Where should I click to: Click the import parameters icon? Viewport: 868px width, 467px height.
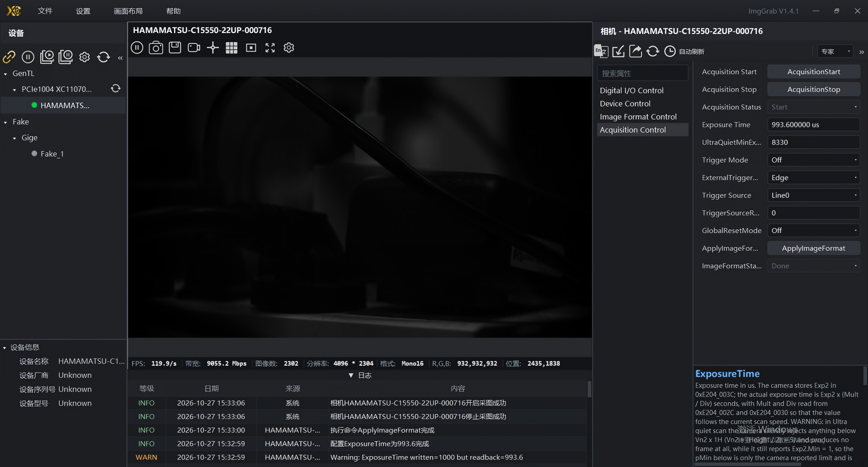[618, 51]
